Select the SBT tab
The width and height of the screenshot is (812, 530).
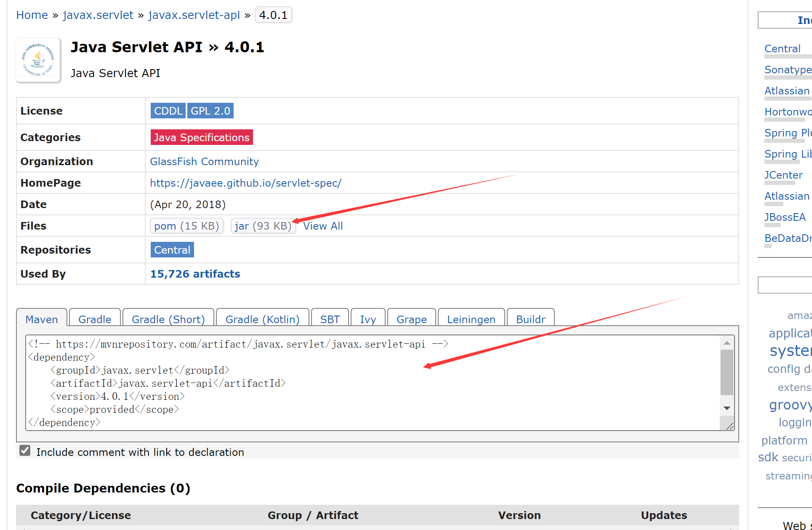(330, 319)
